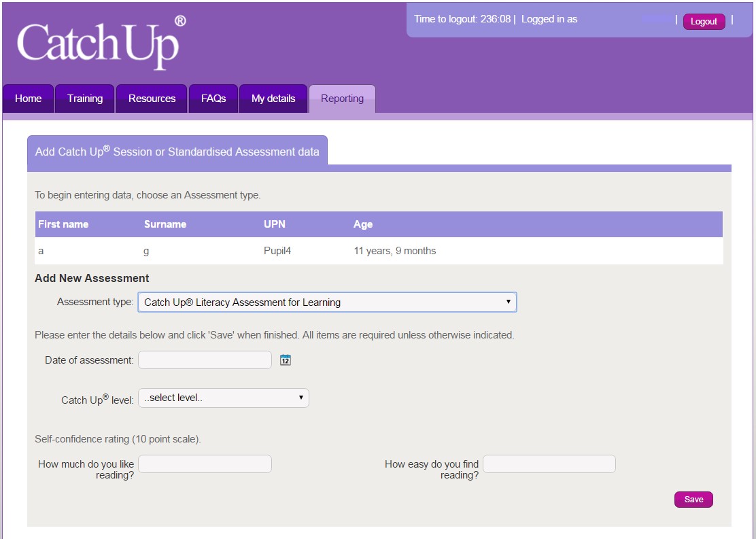Screen dimensions: 756x539
Task: Open the FAQs tab
Action: [x=213, y=99]
